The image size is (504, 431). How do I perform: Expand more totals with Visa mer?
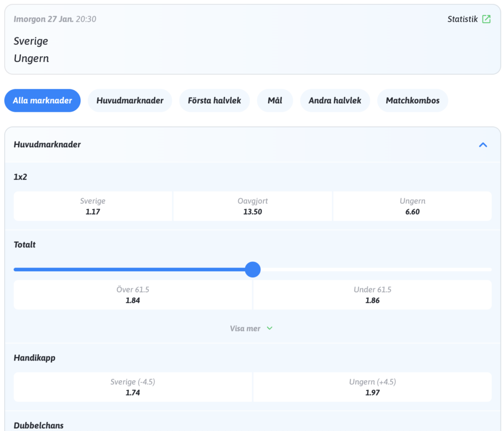click(x=245, y=329)
